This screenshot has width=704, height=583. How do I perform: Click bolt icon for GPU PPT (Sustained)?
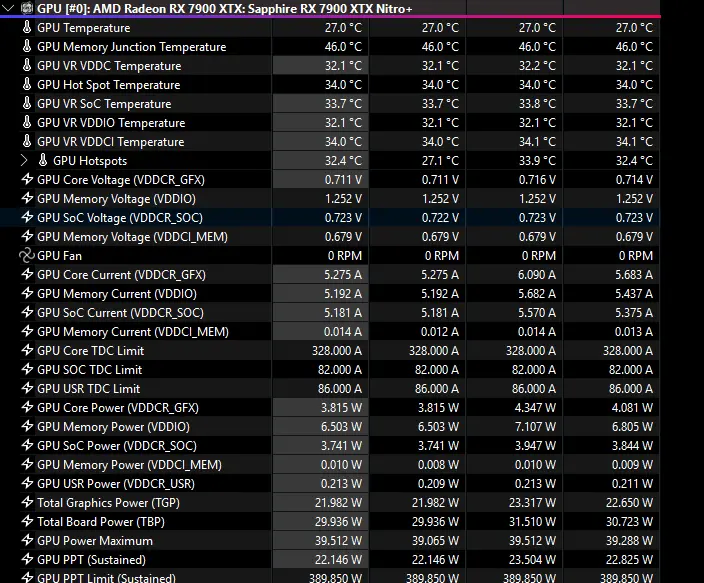27,559
